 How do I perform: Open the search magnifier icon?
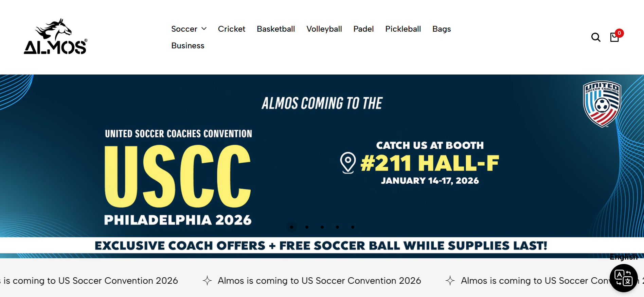596,37
